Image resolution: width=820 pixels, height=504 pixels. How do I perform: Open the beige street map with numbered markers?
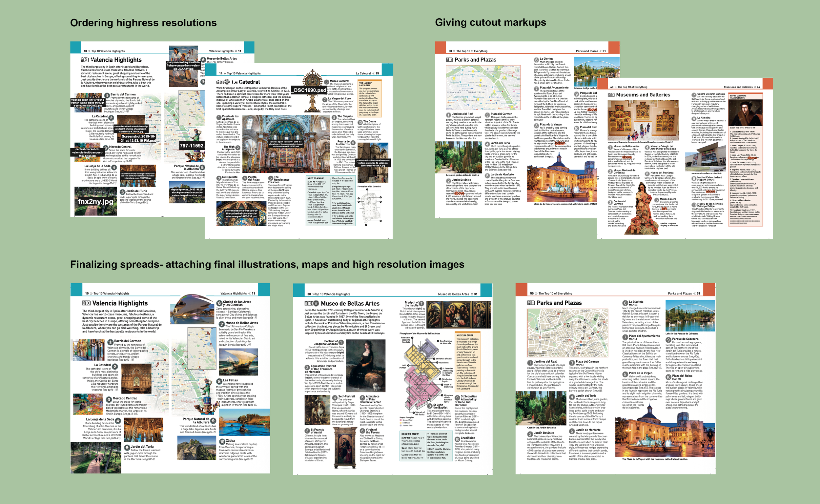click(567, 333)
